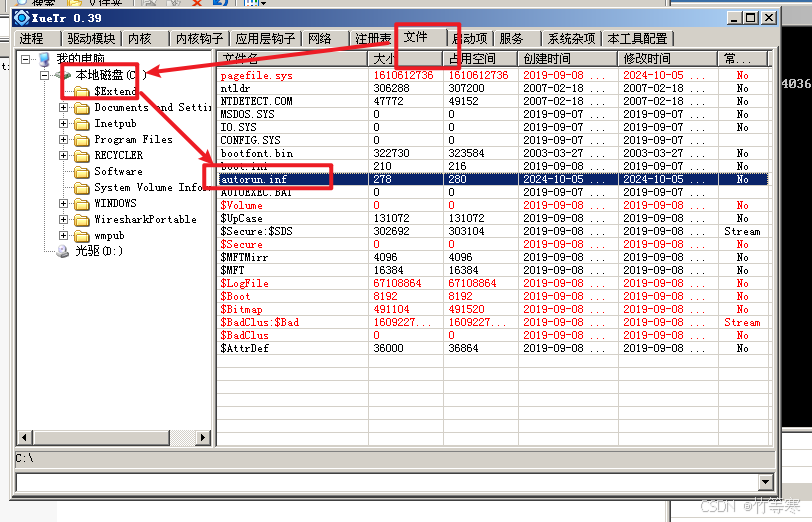Click the wmpub folder icon
This screenshot has width=812, height=522.
[x=82, y=236]
